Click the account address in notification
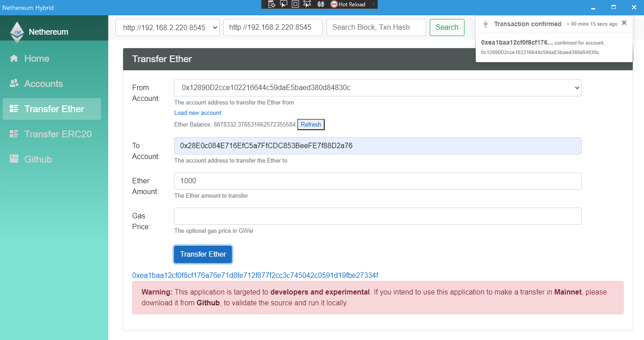644x340 pixels. pos(540,52)
